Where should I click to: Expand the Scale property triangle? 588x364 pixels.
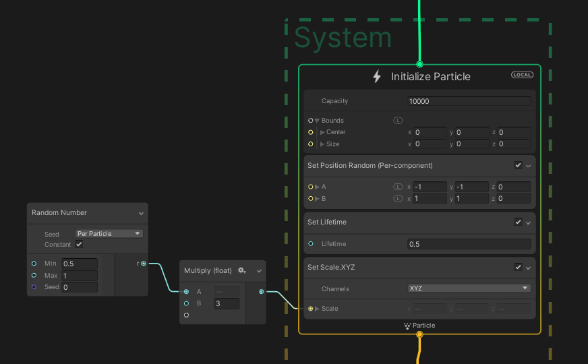pos(317,309)
